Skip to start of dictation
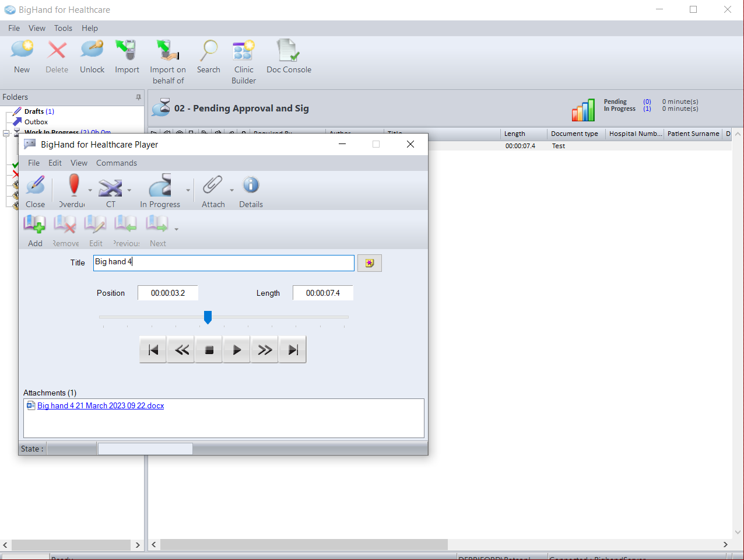744x560 pixels. click(153, 350)
